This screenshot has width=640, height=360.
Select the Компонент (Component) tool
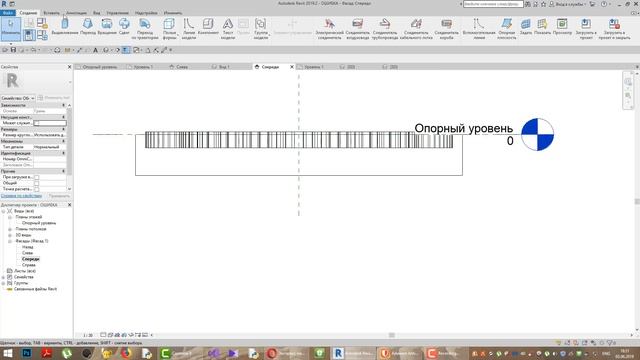click(208, 27)
